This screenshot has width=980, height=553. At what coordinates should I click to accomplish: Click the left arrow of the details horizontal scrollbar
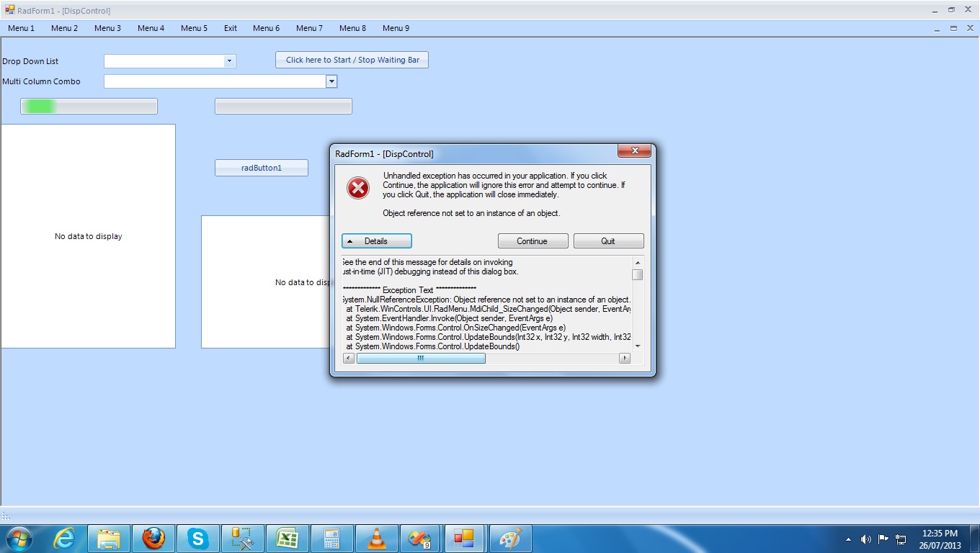coord(349,358)
